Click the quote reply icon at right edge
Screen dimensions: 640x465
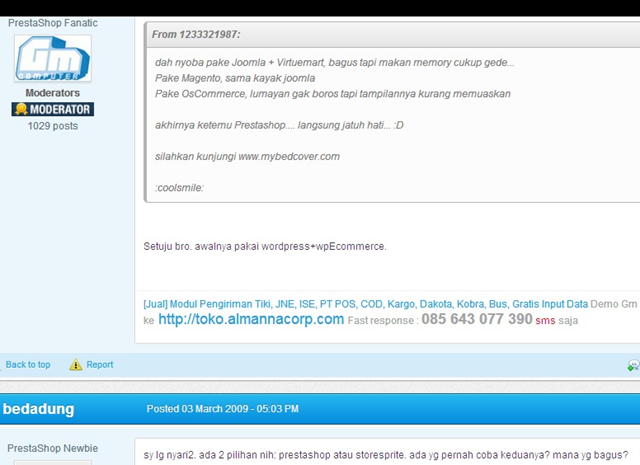(633, 365)
